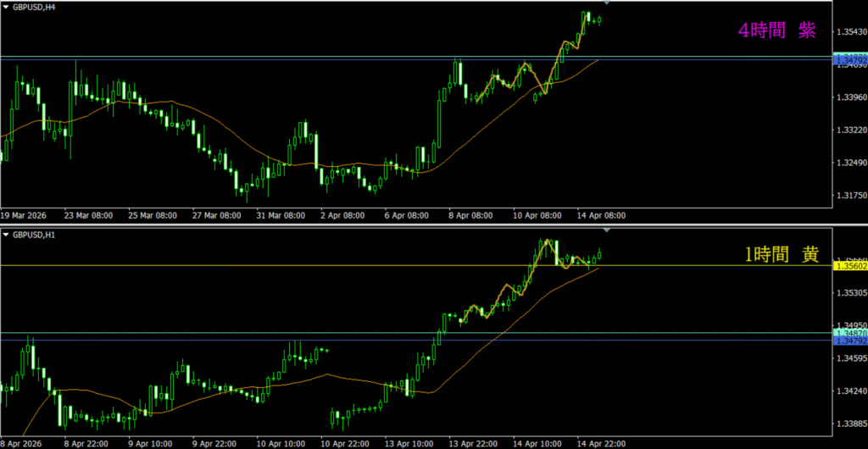The height and width of the screenshot is (449, 868).
Task: Click the 1.34870 price tag on H1 chart
Action: (x=850, y=334)
